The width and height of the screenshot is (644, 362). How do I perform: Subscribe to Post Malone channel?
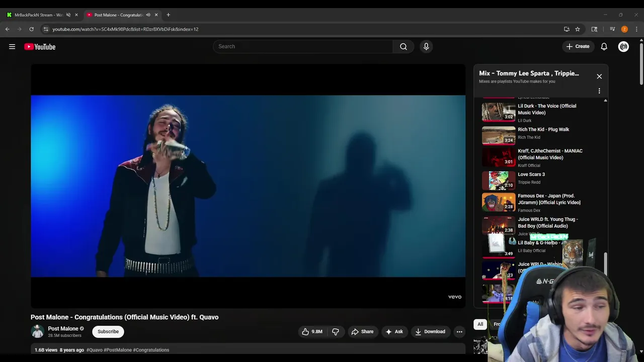point(108,332)
